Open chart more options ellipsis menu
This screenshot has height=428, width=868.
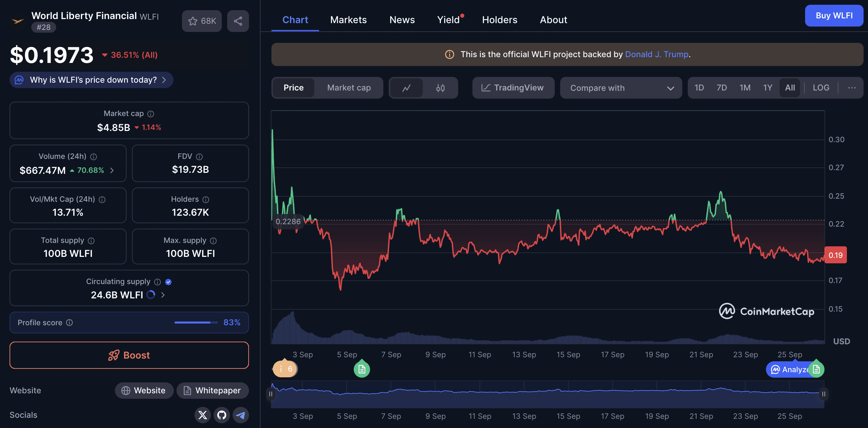click(852, 88)
